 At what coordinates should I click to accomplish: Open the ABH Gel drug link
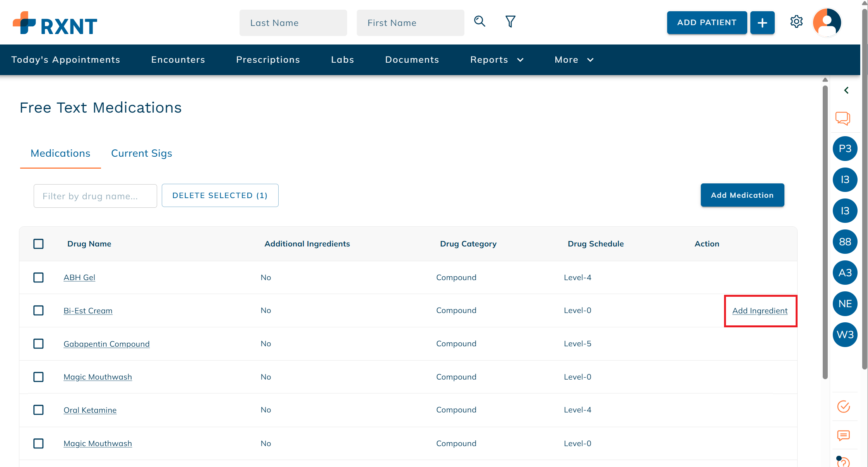[x=79, y=277]
